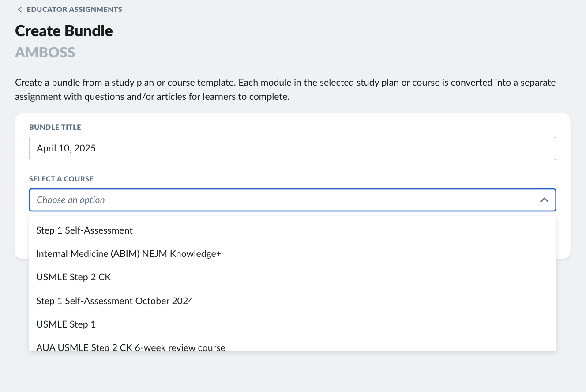Pick Step 1 Self-Assessment October 2024
This screenshot has width=586, height=392.
[293, 301]
